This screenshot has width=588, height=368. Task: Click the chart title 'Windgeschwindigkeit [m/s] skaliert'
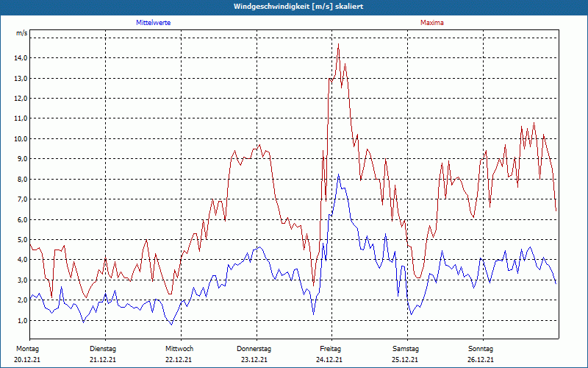[x=298, y=7]
